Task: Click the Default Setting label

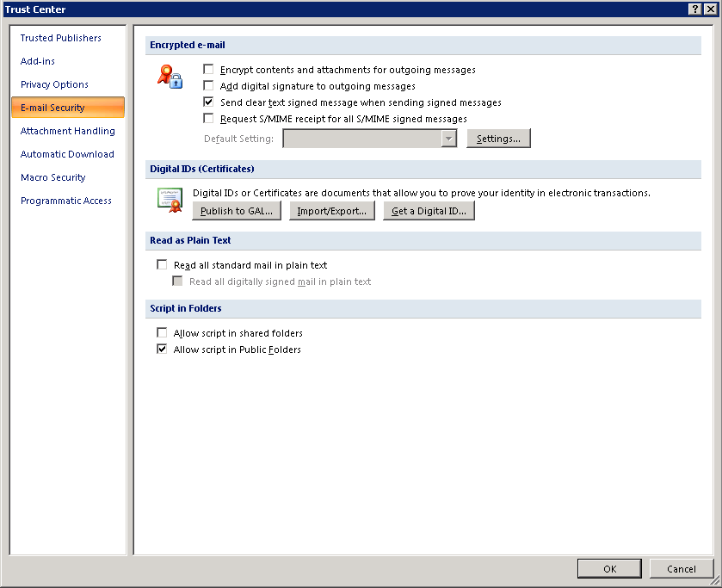Action: [x=238, y=139]
